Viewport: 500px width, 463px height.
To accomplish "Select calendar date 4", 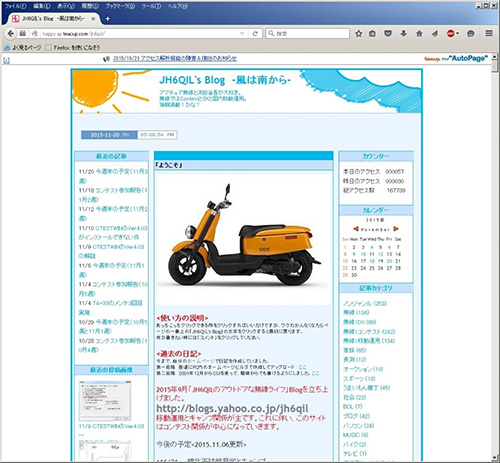I will (x=372, y=247).
